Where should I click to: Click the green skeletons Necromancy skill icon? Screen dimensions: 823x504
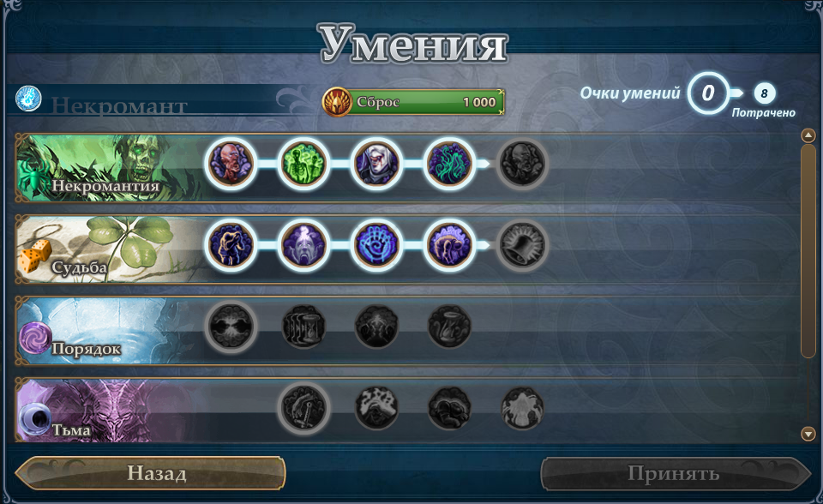pyautogui.click(x=303, y=163)
